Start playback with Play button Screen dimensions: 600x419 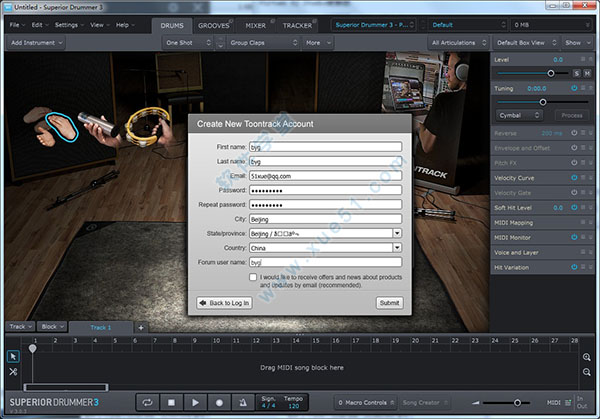click(x=195, y=403)
